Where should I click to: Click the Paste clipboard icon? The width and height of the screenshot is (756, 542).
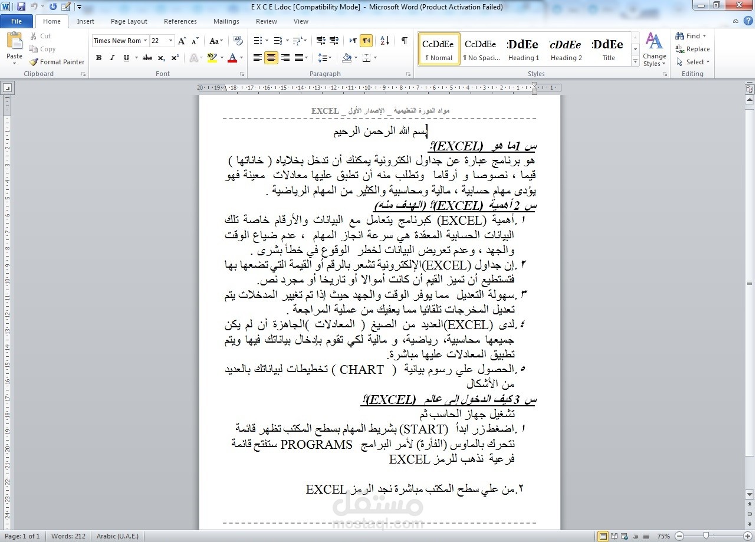click(x=14, y=41)
